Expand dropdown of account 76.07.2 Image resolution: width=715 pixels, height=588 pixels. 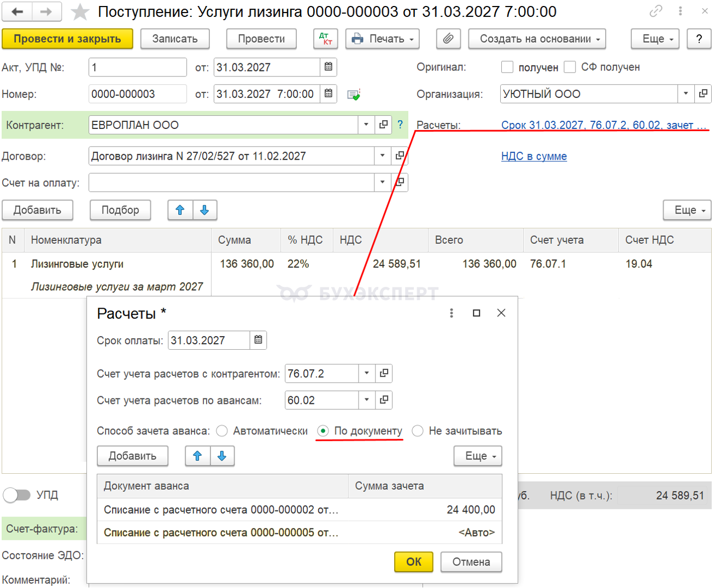[367, 373]
